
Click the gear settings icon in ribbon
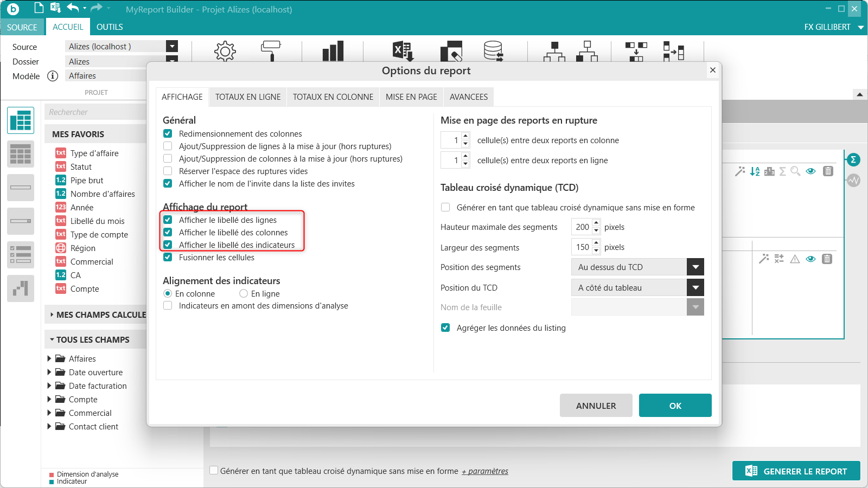pyautogui.click(x=225, y=51)
